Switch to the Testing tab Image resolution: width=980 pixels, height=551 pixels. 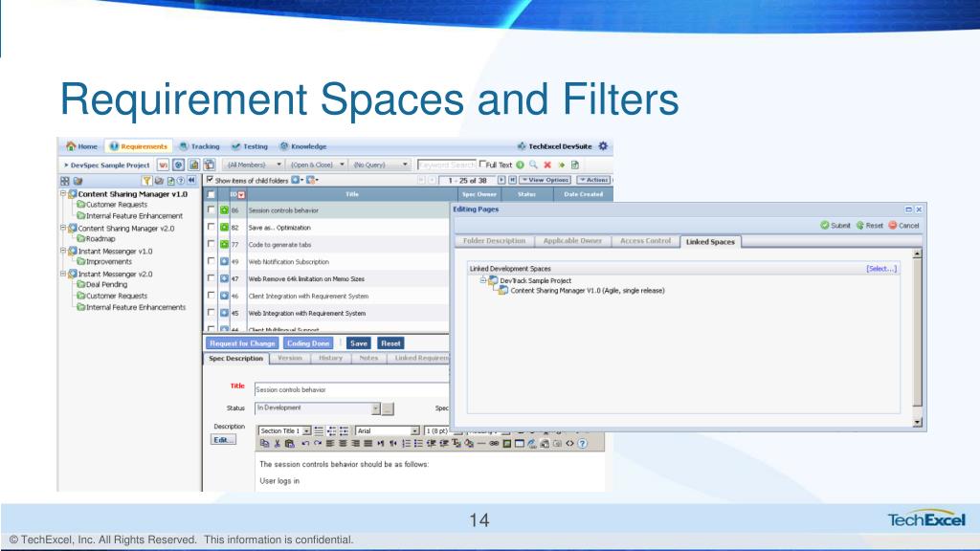tap(250, 146)
